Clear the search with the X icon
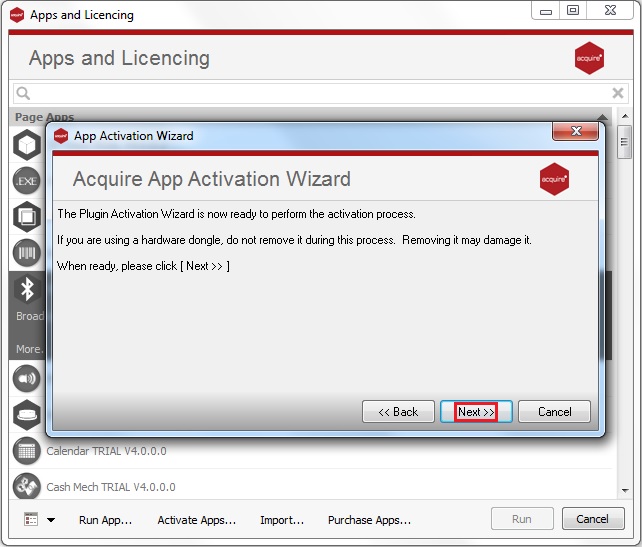 [617, 93]
